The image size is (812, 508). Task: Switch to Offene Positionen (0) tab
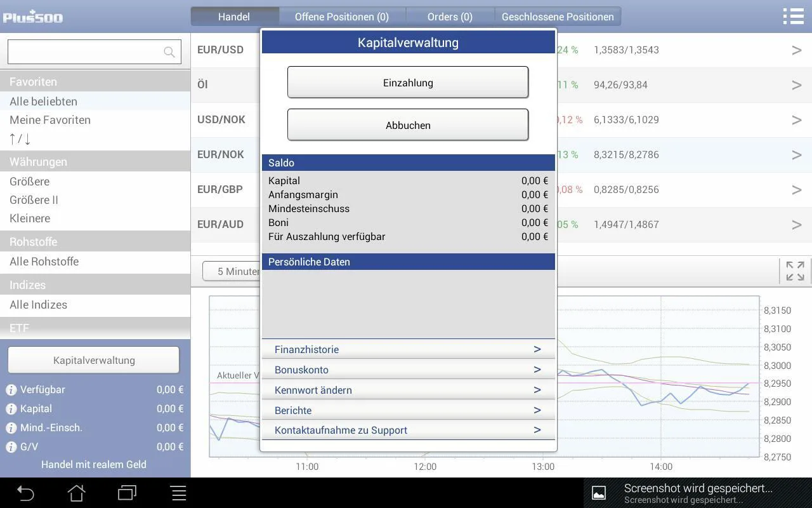342,17
